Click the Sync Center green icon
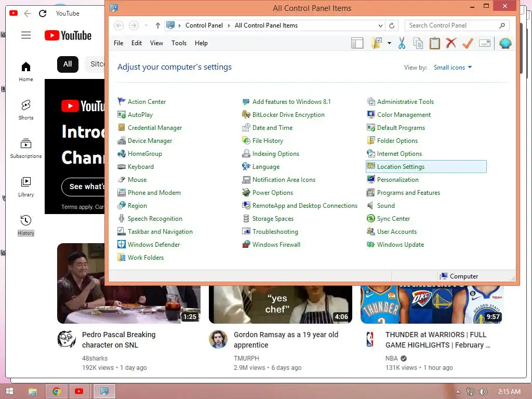The height and width of the screenshot is (399, 532). 370,219
